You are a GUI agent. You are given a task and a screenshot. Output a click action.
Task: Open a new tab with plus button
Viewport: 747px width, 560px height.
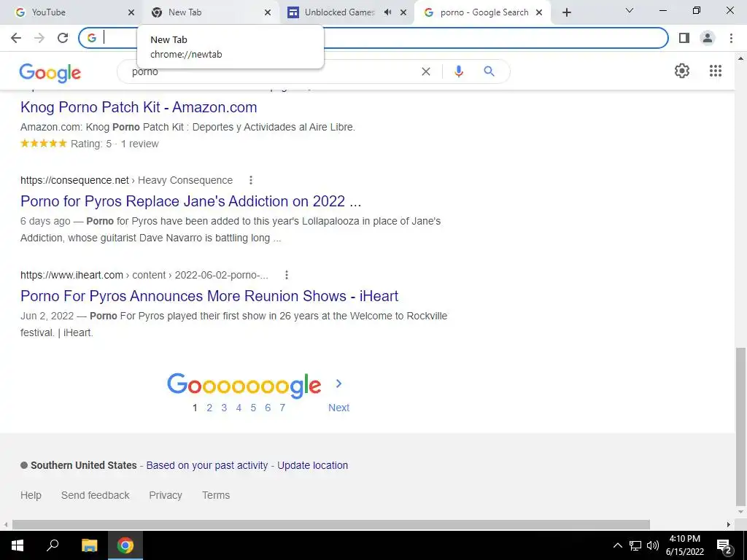click(x=566, y=12)
